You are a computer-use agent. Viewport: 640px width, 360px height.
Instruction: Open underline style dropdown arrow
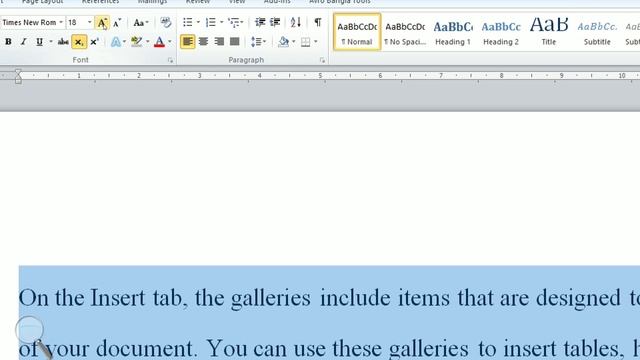click(51, 42)
